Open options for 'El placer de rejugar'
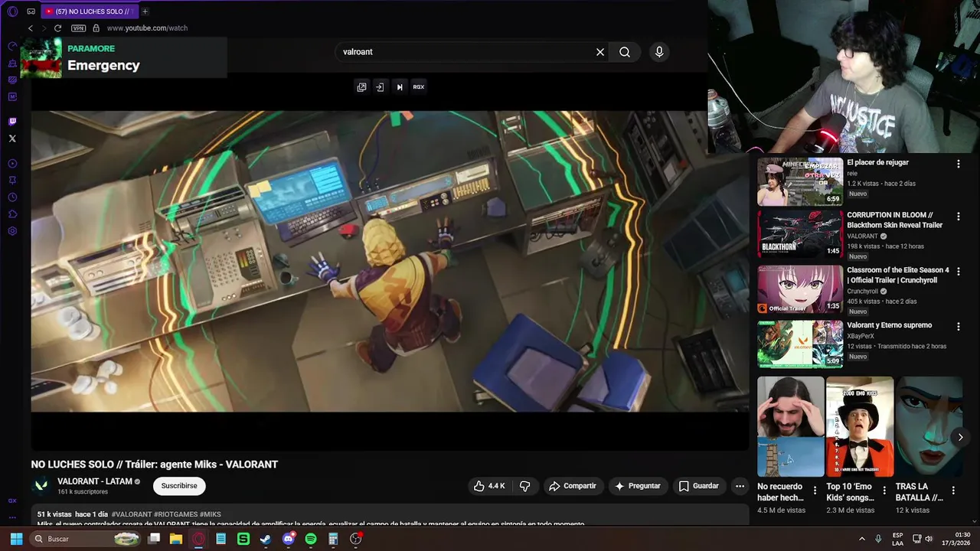The image size is (980, 551). pyautogui.click(x=958, y=164)
